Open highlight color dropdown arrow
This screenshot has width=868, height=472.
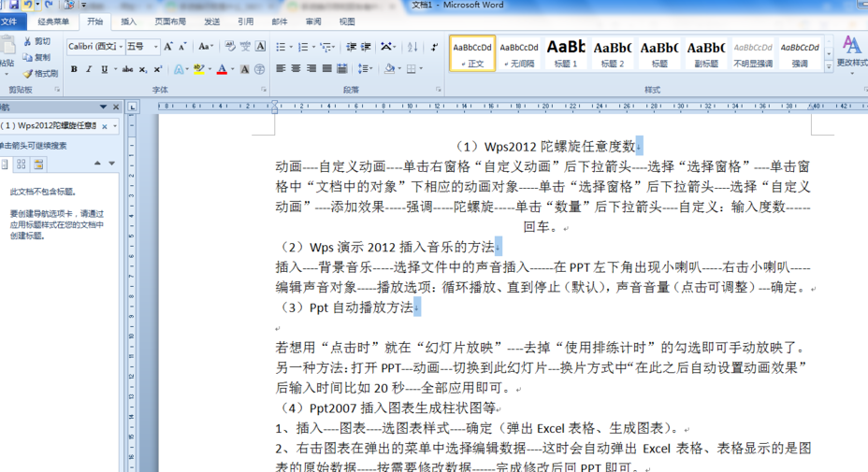tap(210, 69)
